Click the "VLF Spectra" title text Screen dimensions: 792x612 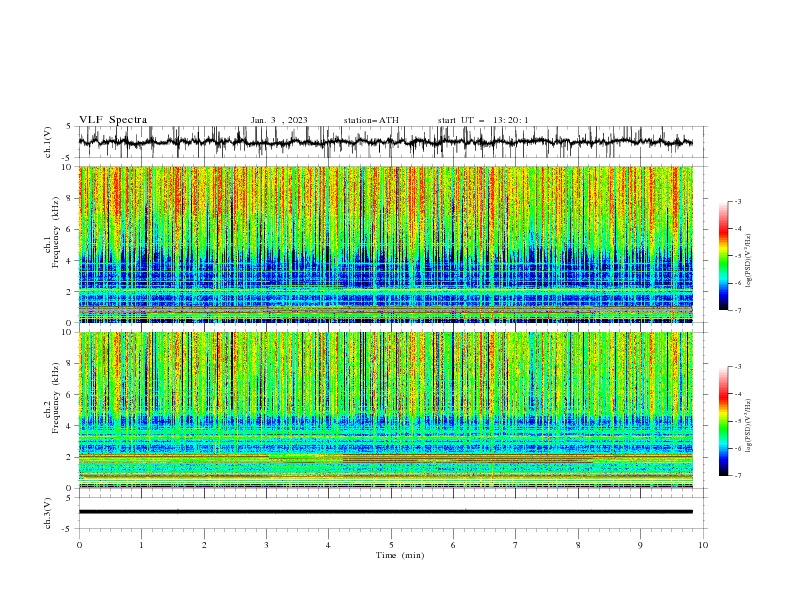(113, 120)
